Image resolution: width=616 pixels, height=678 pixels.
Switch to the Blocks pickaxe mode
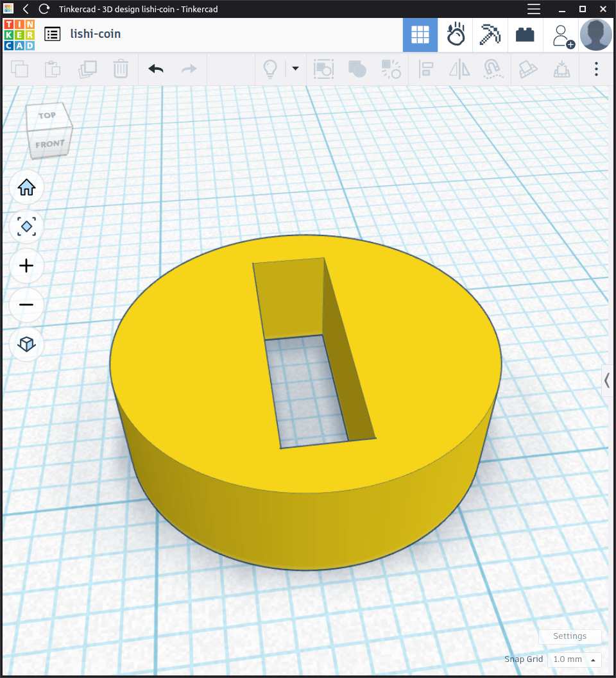[491, 35]
